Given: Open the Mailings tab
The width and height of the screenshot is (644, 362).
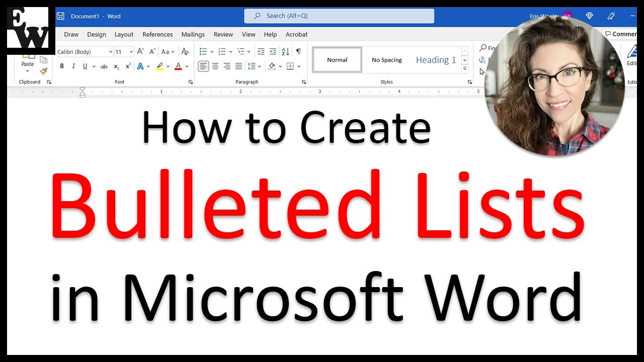Looking at the screenshot, I should 193,34.
